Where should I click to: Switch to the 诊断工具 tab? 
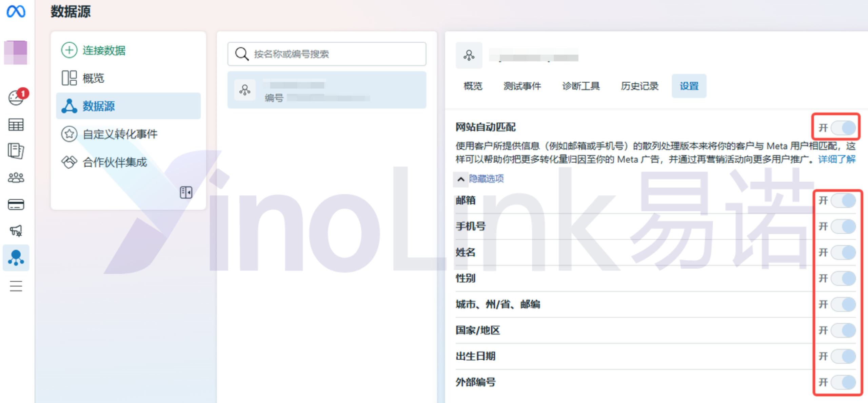pos(581,86)
